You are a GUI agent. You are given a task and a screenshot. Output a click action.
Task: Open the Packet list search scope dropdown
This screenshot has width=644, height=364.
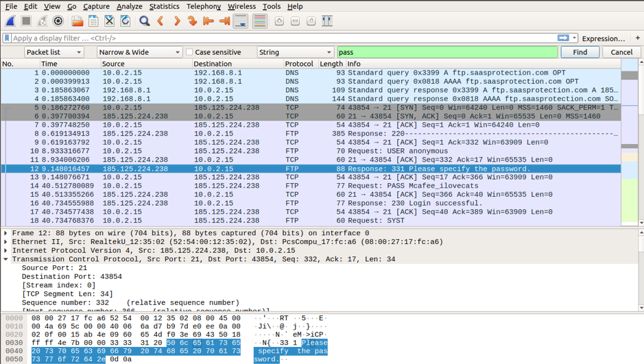54,52
